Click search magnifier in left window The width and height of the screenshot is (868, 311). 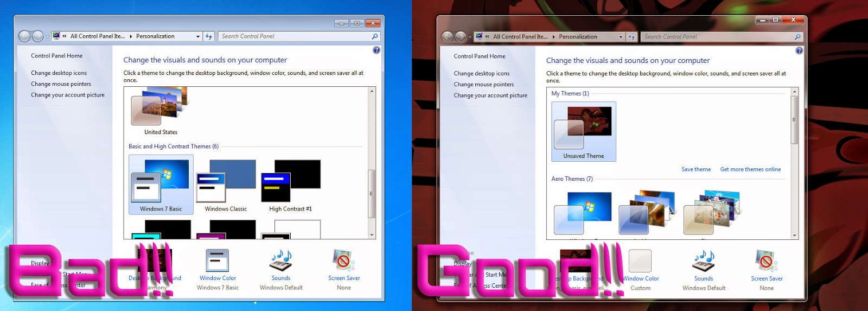click(374, 36)
